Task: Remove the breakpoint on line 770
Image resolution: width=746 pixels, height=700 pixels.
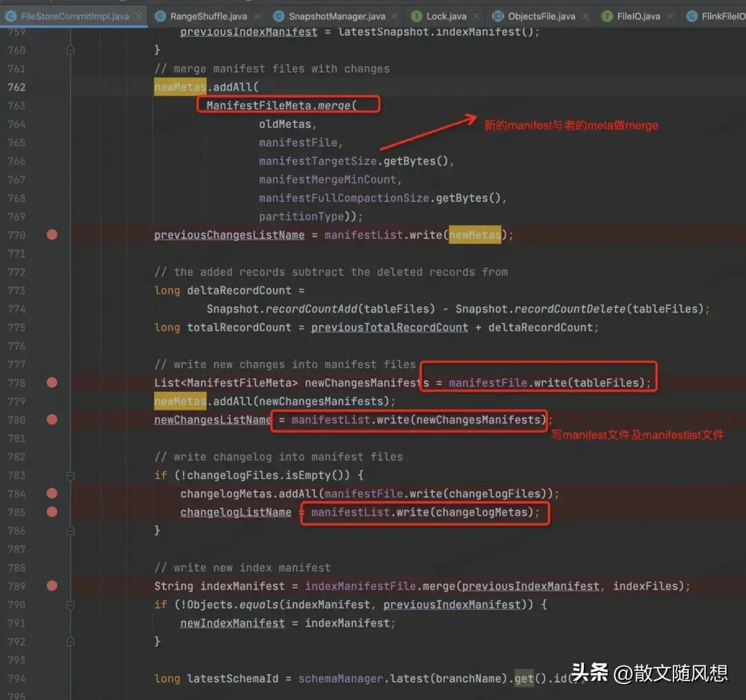Action: coord(52,235)
